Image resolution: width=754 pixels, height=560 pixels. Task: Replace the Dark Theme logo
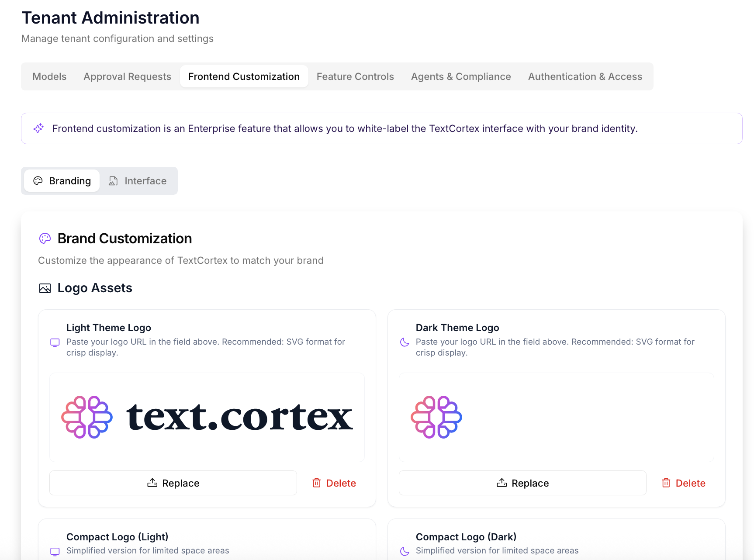pyautogui.click(x=522, y=483)
